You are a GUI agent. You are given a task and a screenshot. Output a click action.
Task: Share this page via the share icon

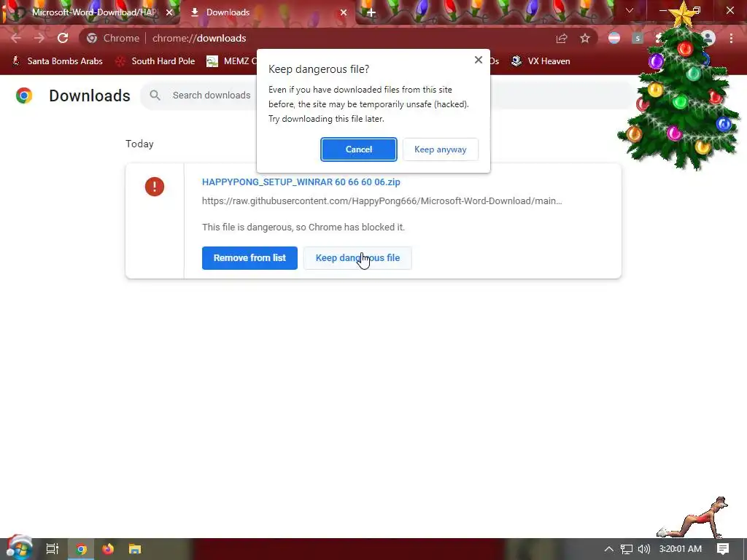[562, 38]
